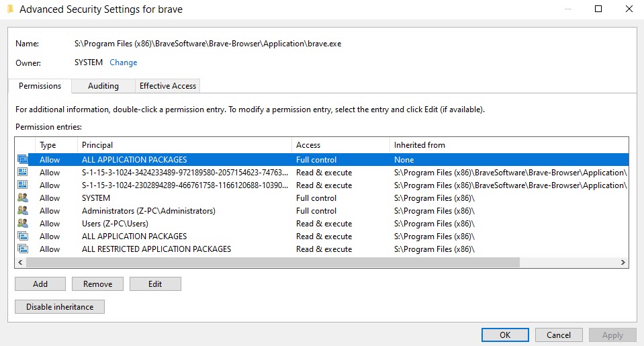Click the icon beside the S-1-15-3-1024-2302894289 entry
Viewport: 644px width, 346px height.
(x=23, y=185)
